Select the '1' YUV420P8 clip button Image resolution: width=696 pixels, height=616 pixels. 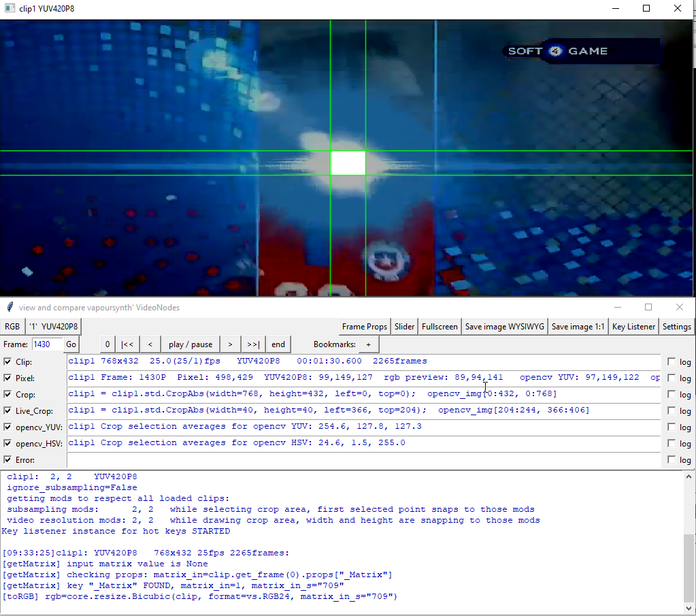[54, 327]
